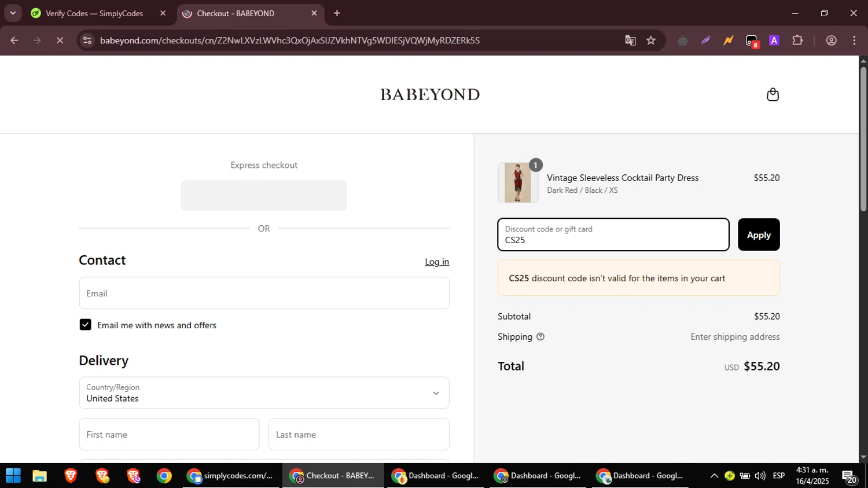This screenshot has width=868, height=488.
Task: Click the purple feather extension icon
Action: [x=705, y=41]
